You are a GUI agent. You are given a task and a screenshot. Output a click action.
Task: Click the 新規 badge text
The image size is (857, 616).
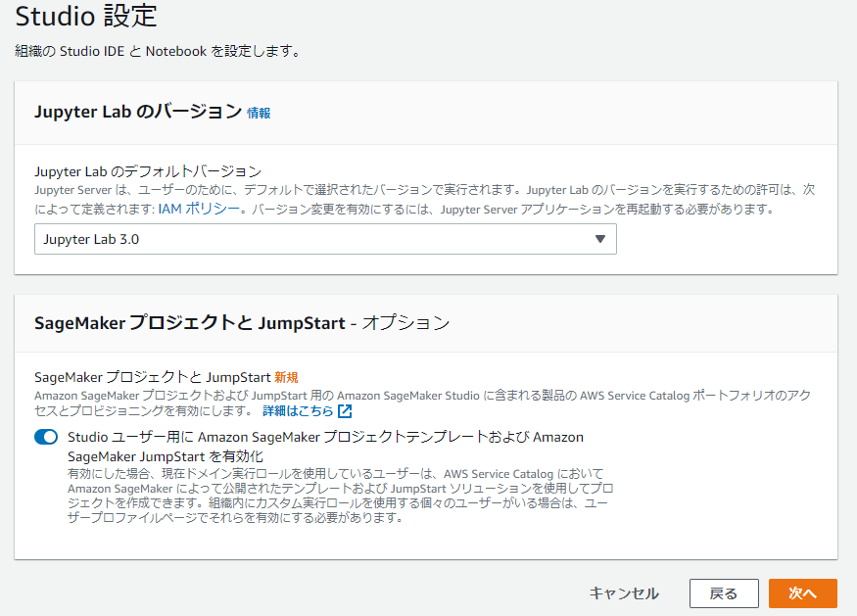(286, 378)
